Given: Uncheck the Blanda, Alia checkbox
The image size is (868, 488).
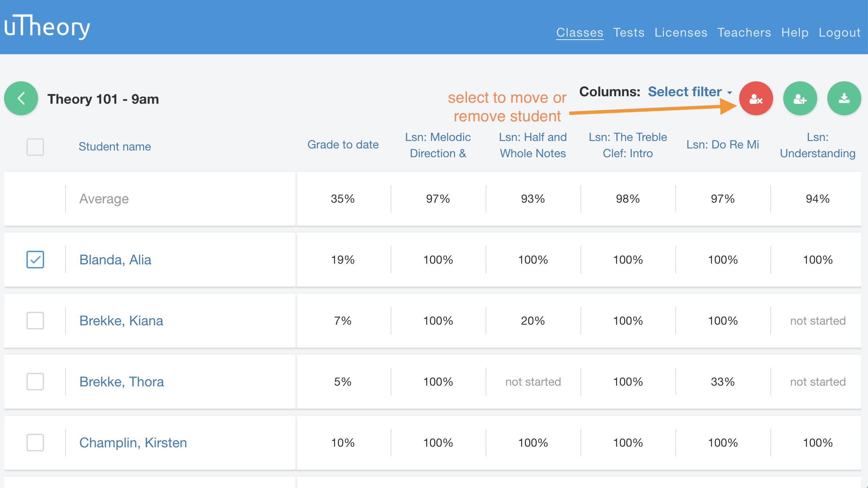Looking at the screenshot, I should click(x=35, y=260).
